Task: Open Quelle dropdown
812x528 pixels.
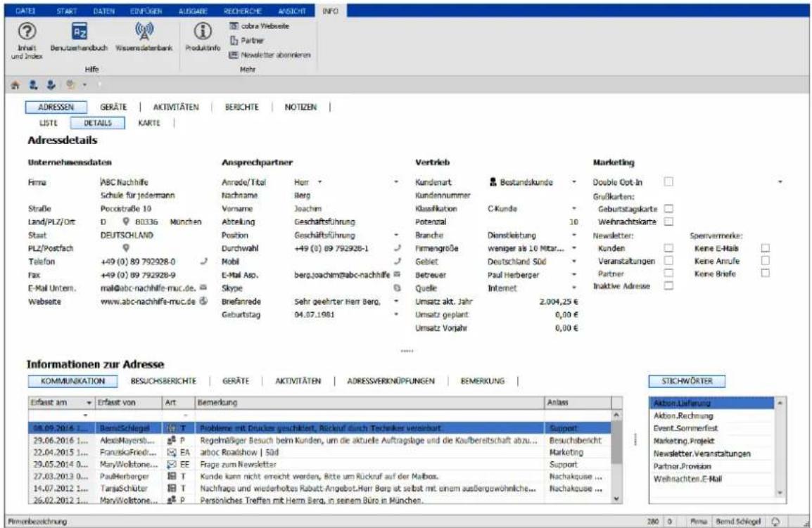Action: [x=573, y=288]
